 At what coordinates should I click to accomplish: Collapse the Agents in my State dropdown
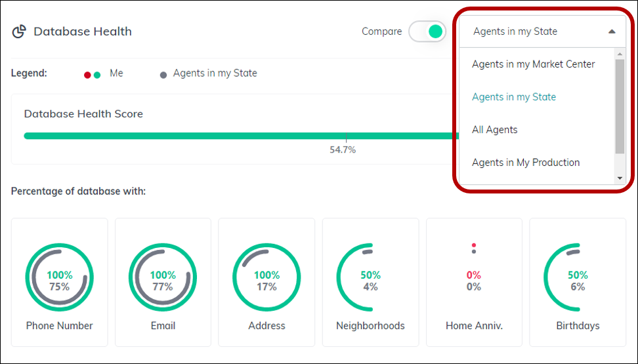click(x=542, y=31)
